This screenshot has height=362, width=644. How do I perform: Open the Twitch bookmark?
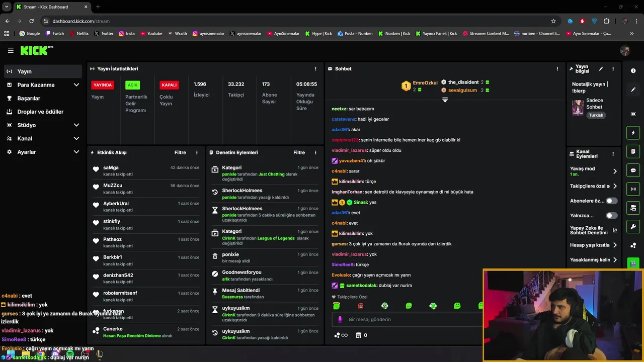(55, 34)
